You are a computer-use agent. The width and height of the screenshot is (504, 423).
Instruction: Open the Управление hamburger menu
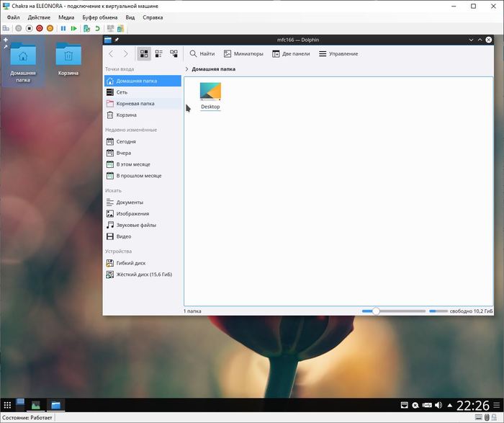338,53
